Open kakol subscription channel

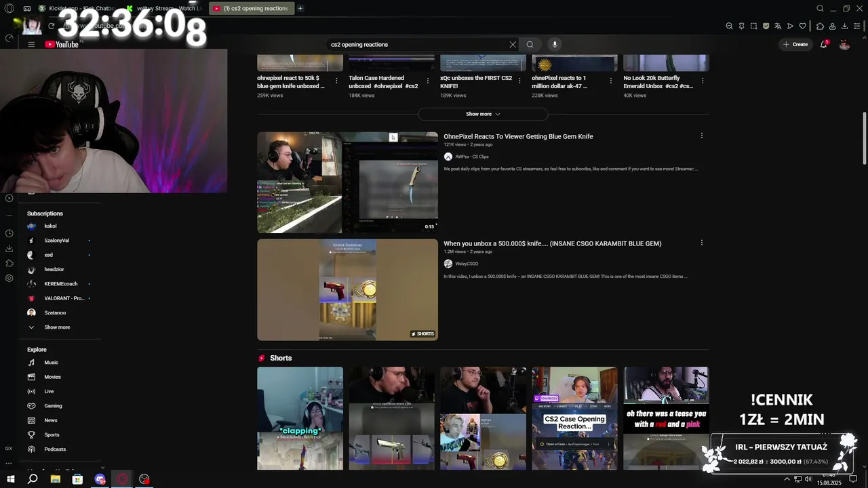click(50, 226)
